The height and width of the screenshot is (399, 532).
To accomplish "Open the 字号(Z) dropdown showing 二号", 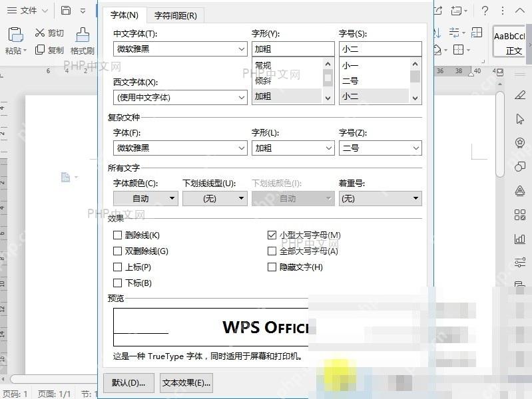I will tap(380, 148).
